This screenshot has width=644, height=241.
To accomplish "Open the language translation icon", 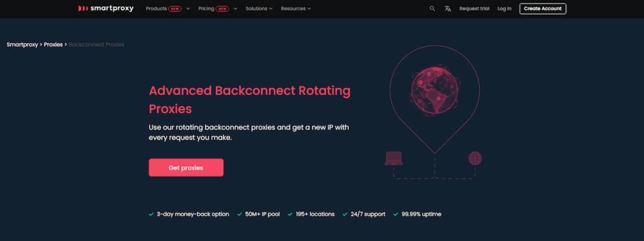I will 448,9.
